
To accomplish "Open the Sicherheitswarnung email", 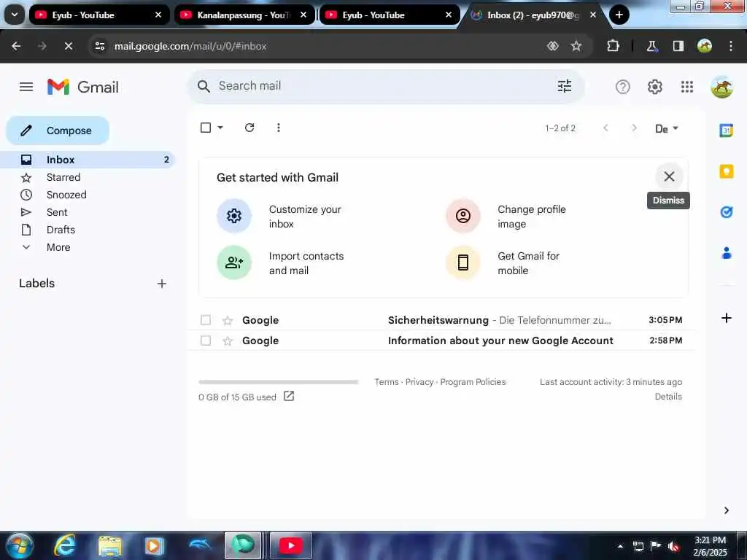I will click(441, 320).
